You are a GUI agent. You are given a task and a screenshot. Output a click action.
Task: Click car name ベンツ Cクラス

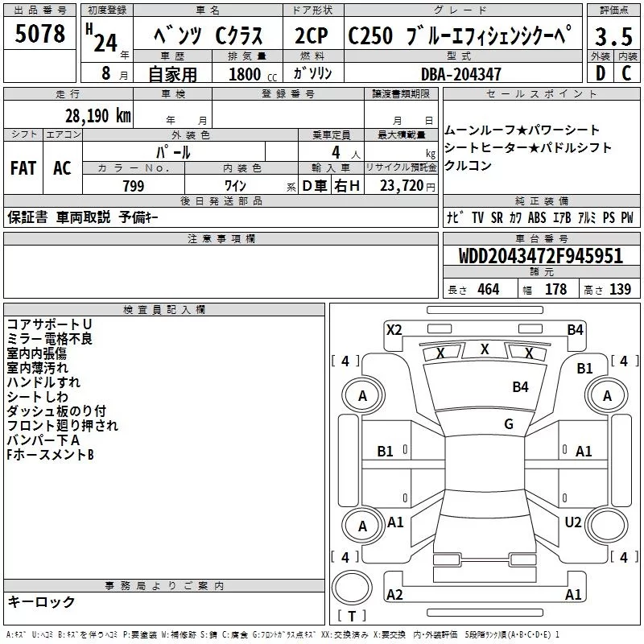(x=208, y=35)
